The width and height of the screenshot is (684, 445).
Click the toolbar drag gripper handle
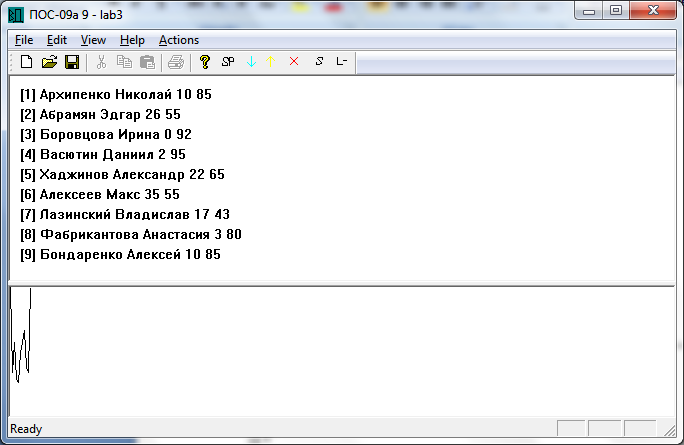click(13, 62)
